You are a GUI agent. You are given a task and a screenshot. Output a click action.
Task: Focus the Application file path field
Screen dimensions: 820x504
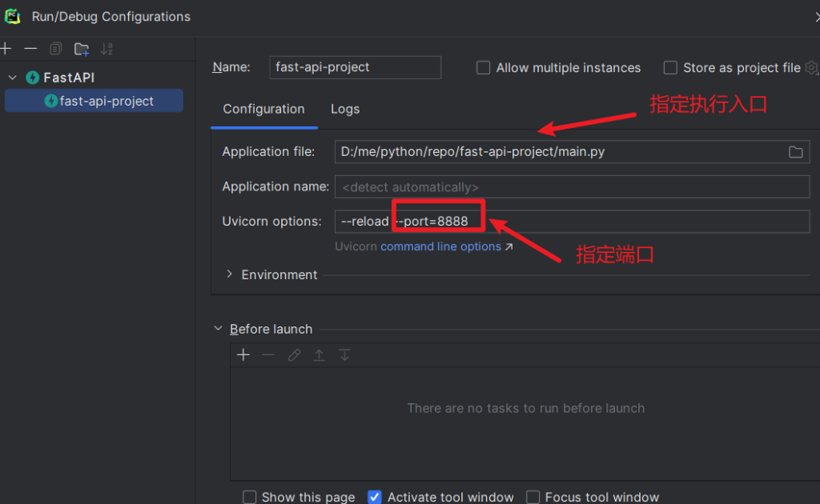pyautogui.click(x=572, y=152)
